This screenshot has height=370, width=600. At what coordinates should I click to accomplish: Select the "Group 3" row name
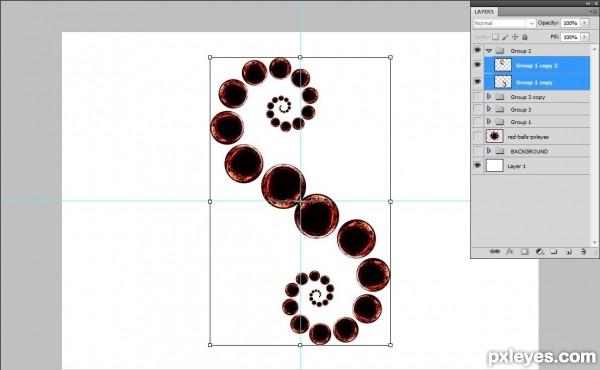(x=521, y=110)
